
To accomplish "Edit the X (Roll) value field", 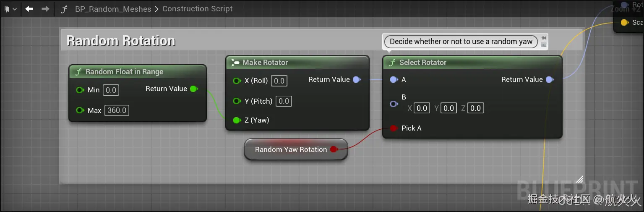I will pyautogui.click(x=279, y=81).
